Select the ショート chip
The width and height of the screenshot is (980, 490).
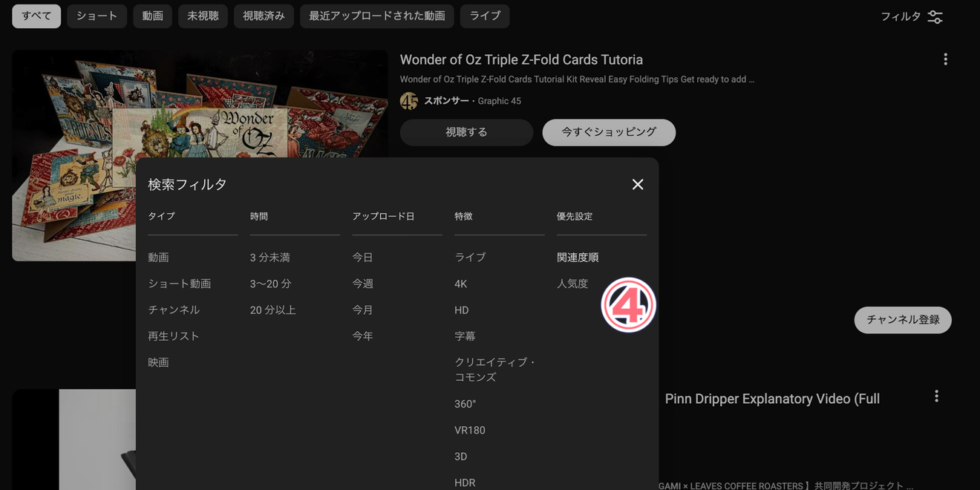(97, 16)
